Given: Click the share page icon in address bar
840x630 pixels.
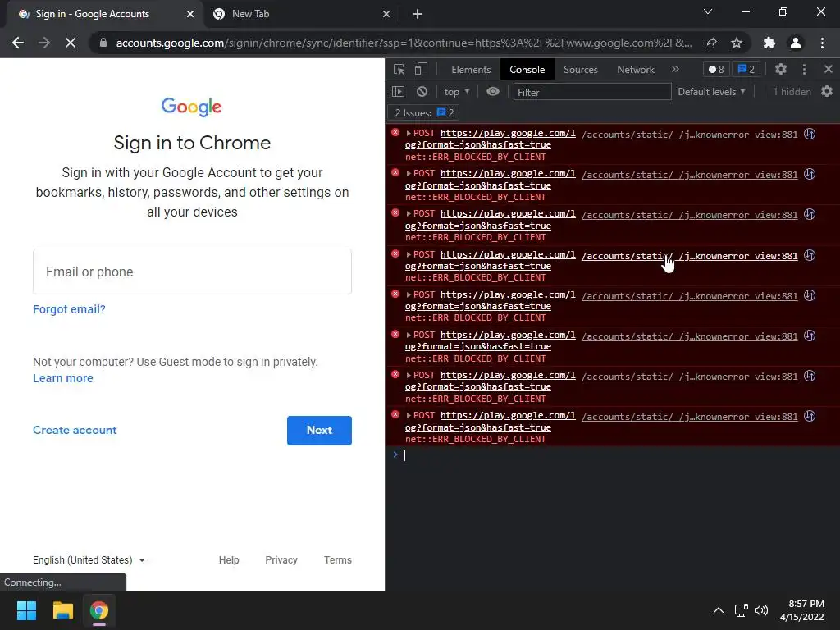Looking at the screenshot, I should 710,43.
